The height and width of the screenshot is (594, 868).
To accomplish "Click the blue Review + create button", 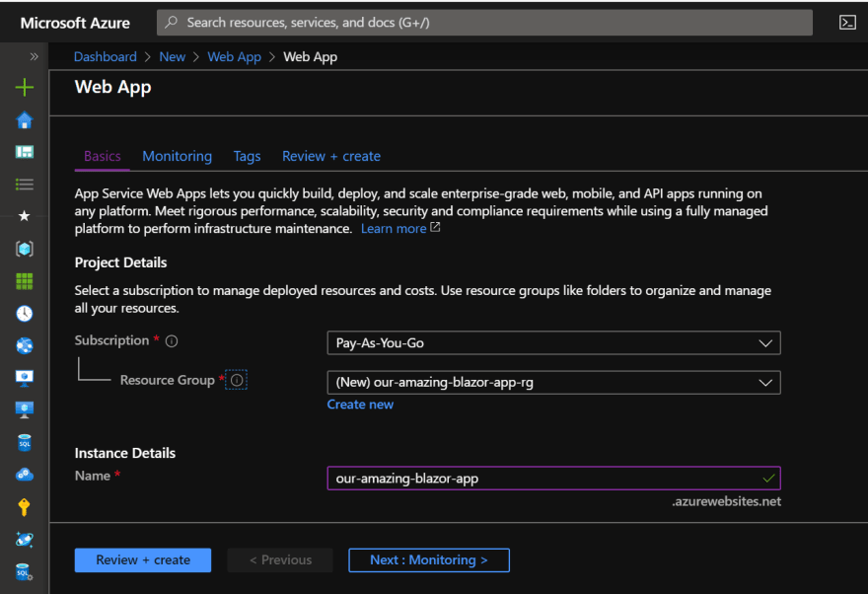I will point(143,560).
